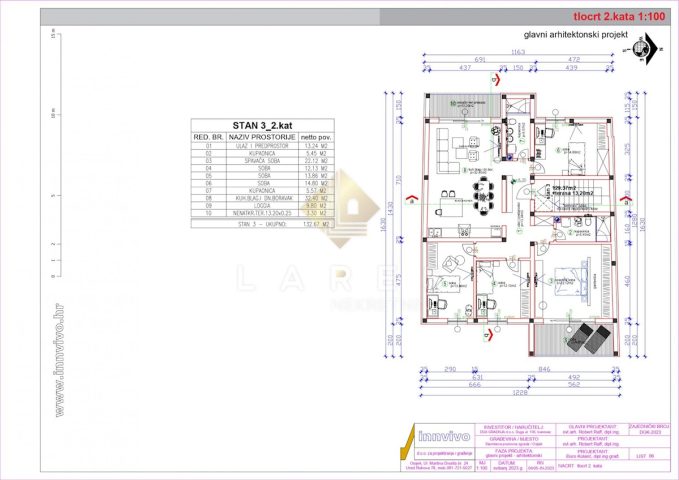Image resolution: width=679 pixels, height=480 pixels.
Task: Click the 'STAN 3 – UKUPNO' total row label
Action: (262, 224)
